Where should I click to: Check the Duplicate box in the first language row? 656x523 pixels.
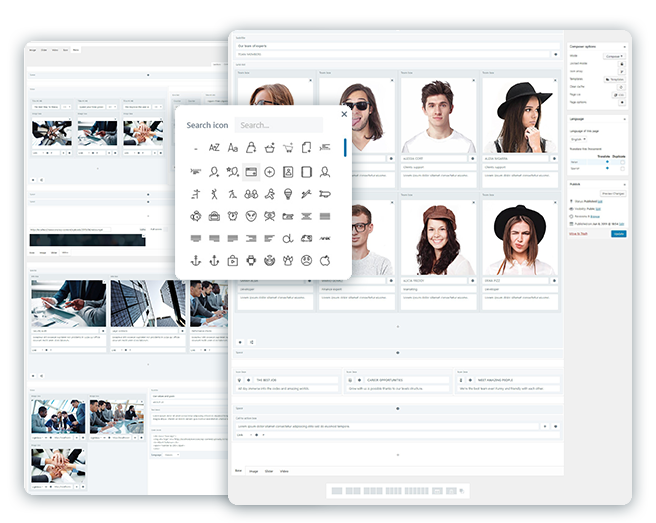[622, 162]
